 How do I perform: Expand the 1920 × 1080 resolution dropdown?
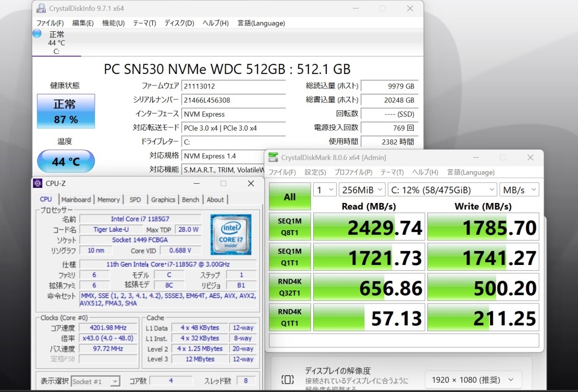coord(473,380)
